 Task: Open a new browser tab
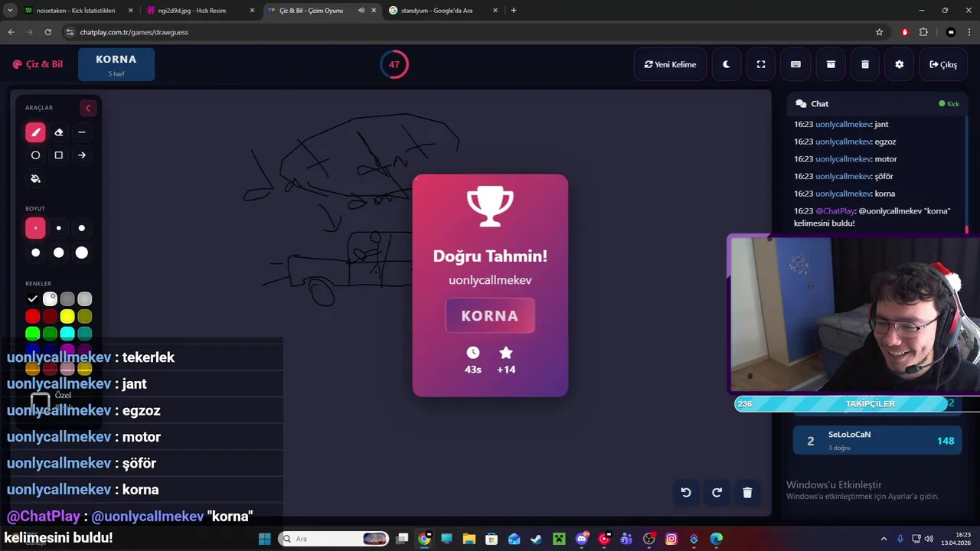click(x=513, y=11)
